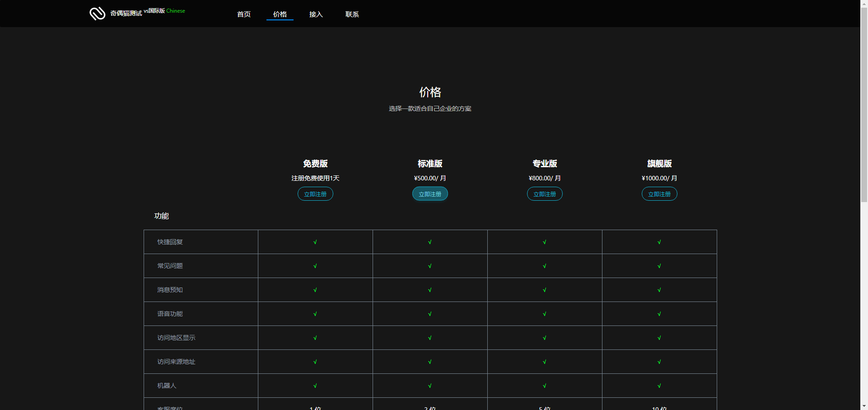Click the 常见问题 checkmark in 标准版 column
Viewport: 868px width, 410px height.
[x=430, y=266]
